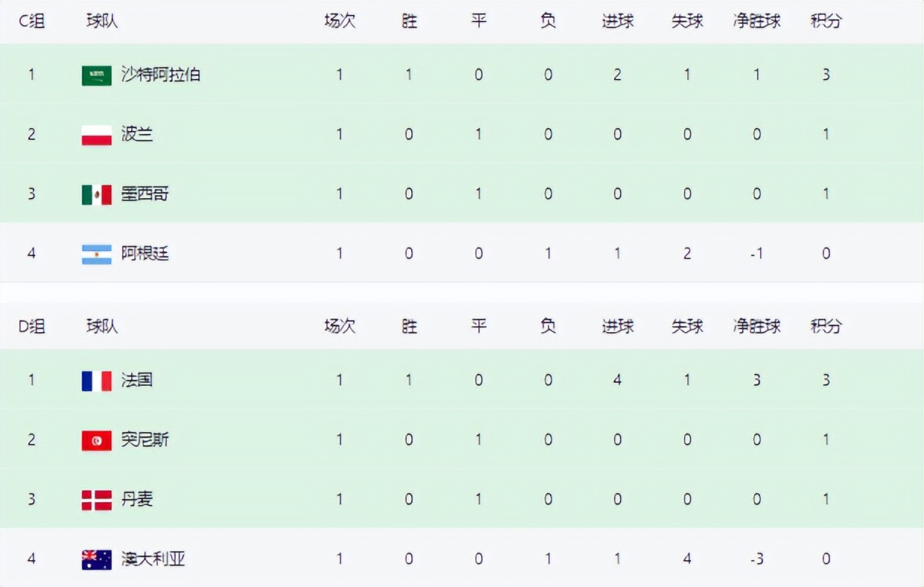Click the Poland flag icon
Image resolution: width=924 pixels, height=587 pixels.
[97, 135]
